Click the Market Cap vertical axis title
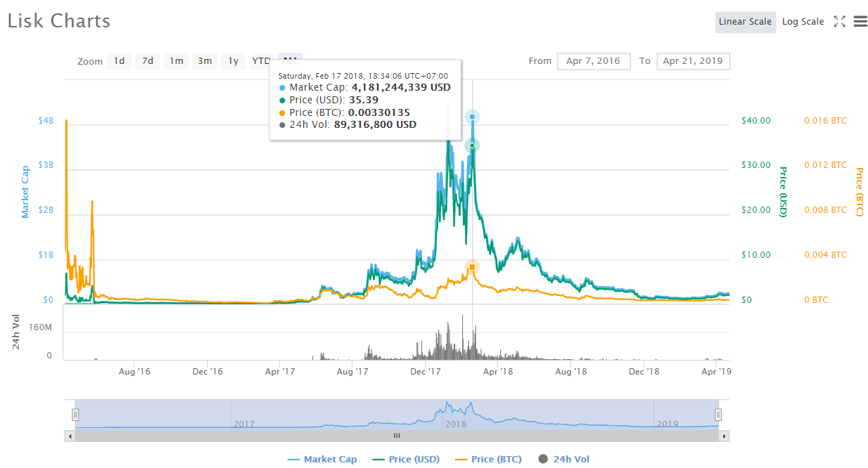Viewport: 868px width, 468px height. [x=25, y=192]
